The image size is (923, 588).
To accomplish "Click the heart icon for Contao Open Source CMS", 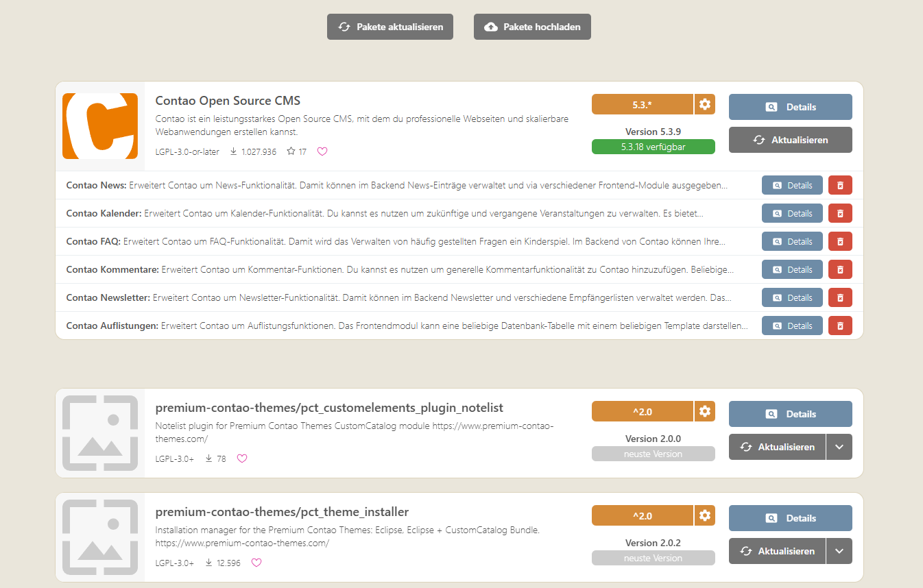I will click(322, 151).
